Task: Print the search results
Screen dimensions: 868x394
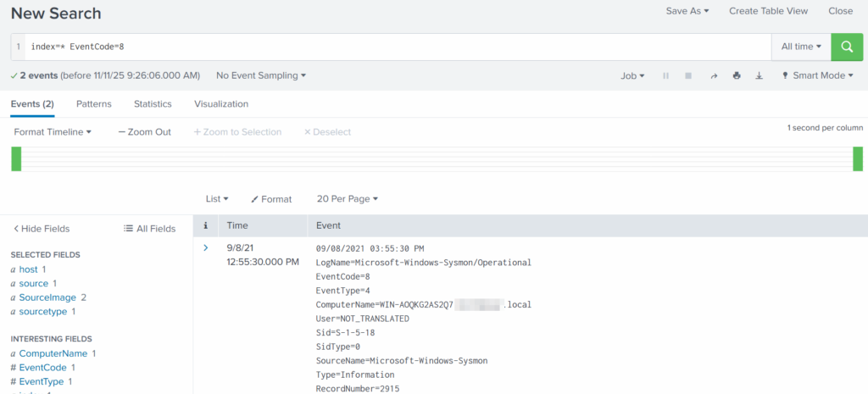Action: tap(737, 75)
